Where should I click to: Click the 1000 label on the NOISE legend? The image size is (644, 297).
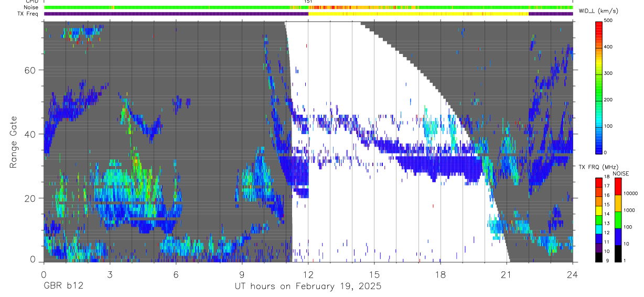[629, 210]
